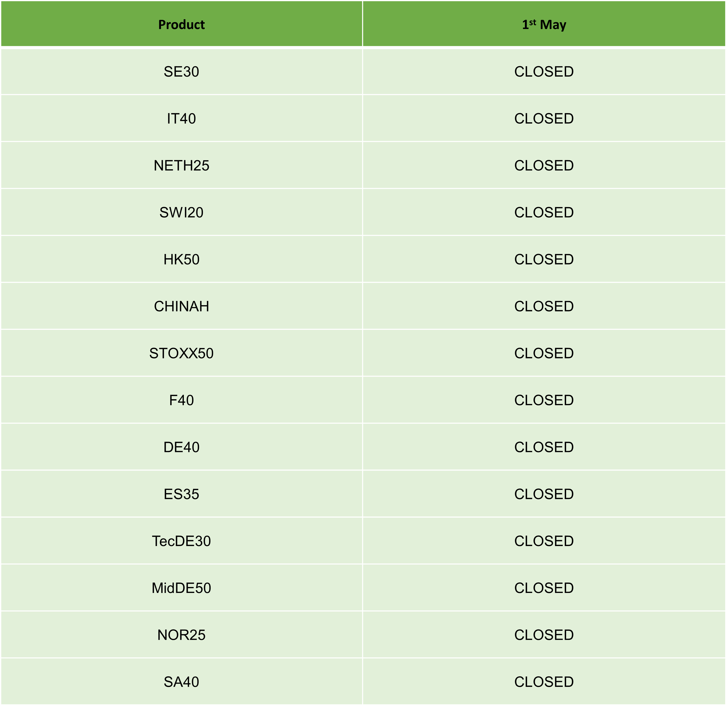728x706 pixels.
Task: Click the Product column header
Action: [x=181, y=24]
